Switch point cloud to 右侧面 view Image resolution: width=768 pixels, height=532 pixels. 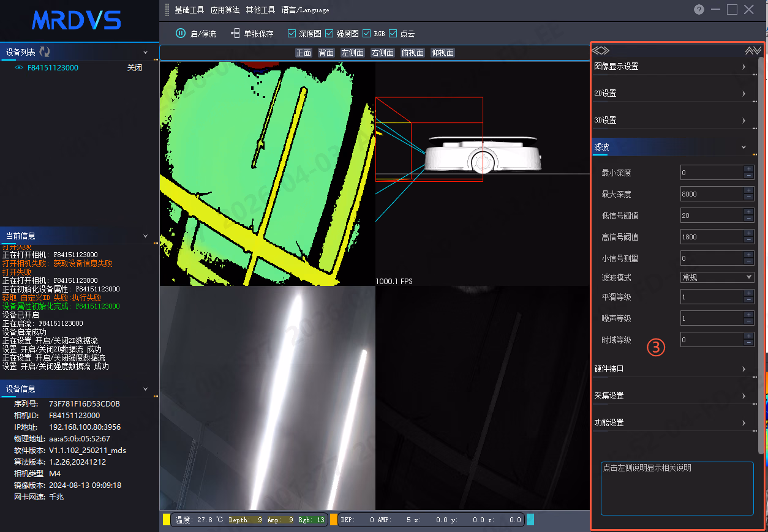tap(383, 53)
